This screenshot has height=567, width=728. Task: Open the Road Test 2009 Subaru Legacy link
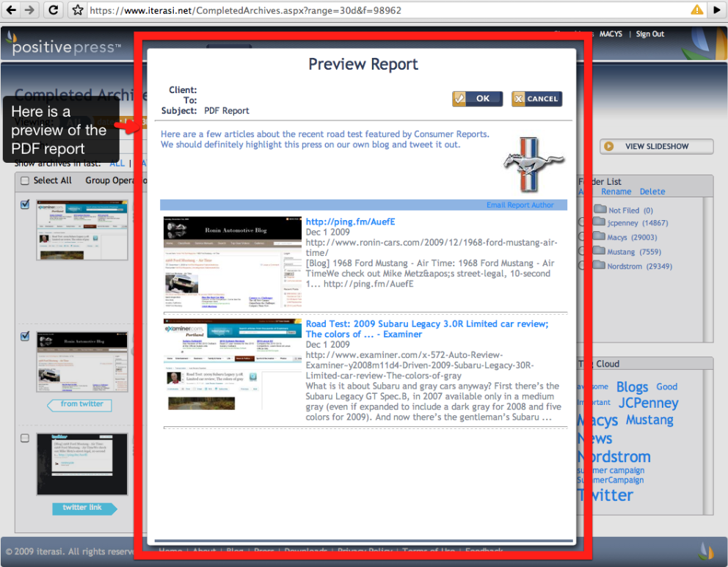click(x=426, y=329)
